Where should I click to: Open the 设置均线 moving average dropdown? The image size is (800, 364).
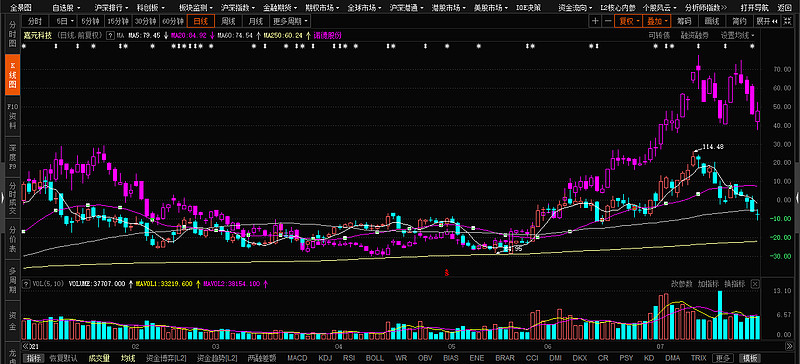coord(737,36)
